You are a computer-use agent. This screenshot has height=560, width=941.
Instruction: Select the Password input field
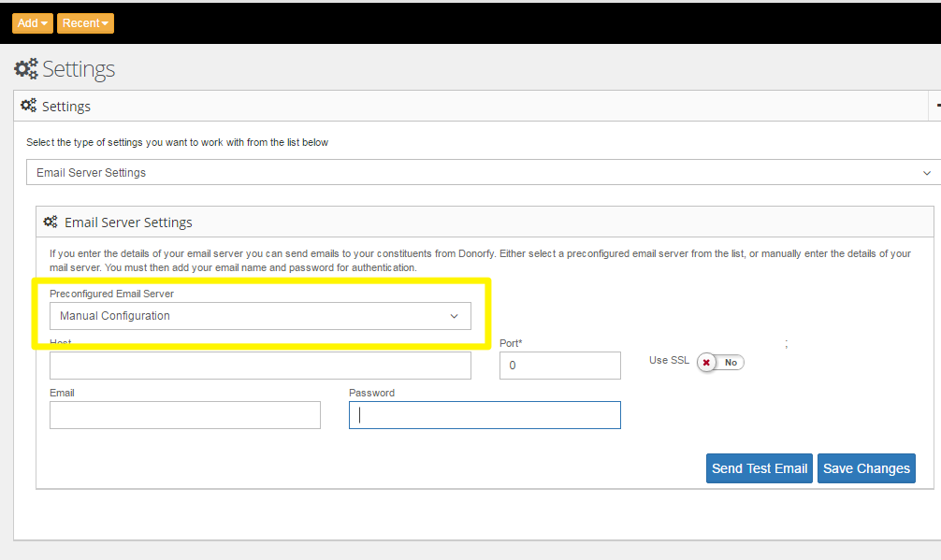click(485, 415)
